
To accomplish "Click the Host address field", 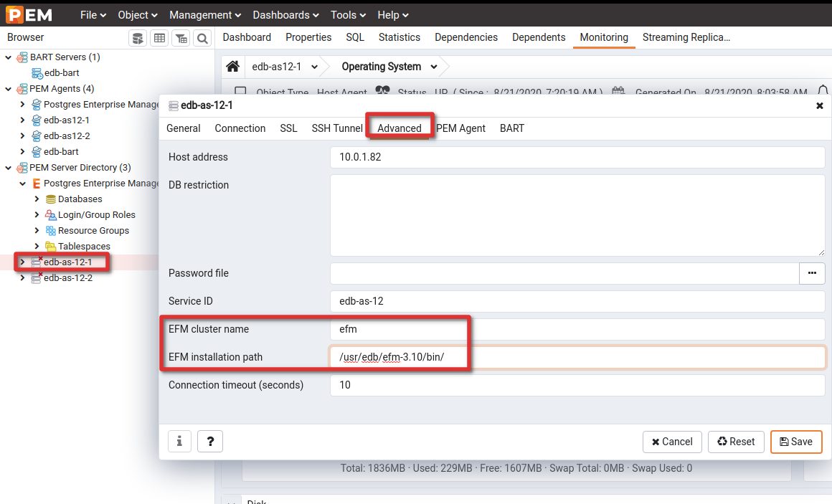I will tap(577, 157).
